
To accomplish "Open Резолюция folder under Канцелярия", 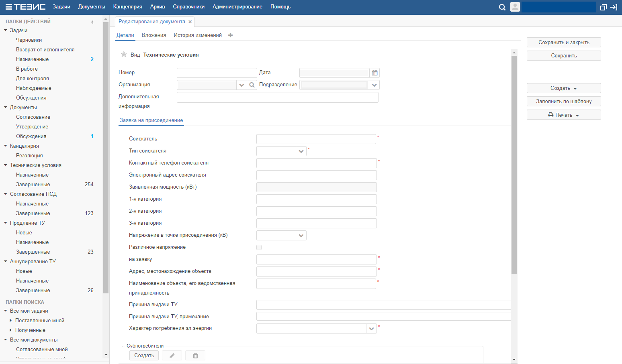I will click(x=29, y=155).
